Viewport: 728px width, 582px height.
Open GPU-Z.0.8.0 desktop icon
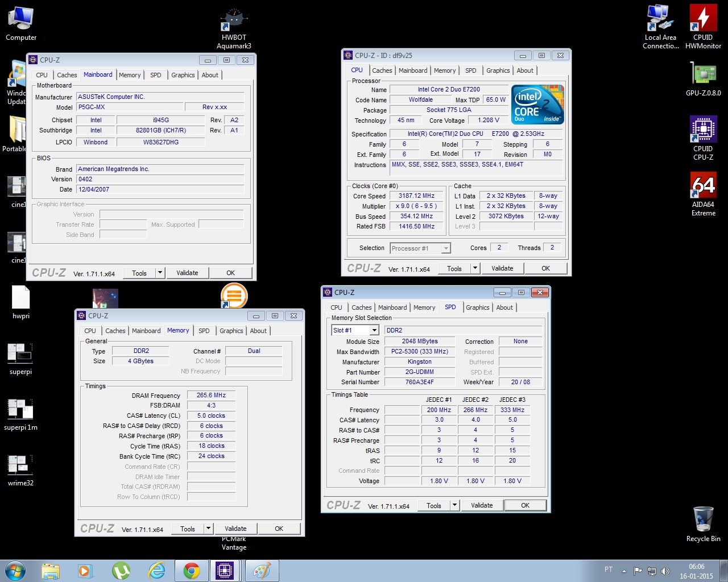tap(703, 78)
